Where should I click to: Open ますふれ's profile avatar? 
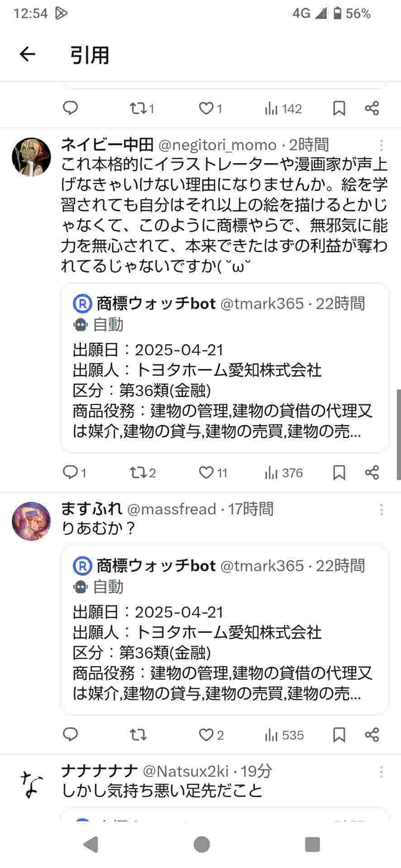[x=31, y=521]
